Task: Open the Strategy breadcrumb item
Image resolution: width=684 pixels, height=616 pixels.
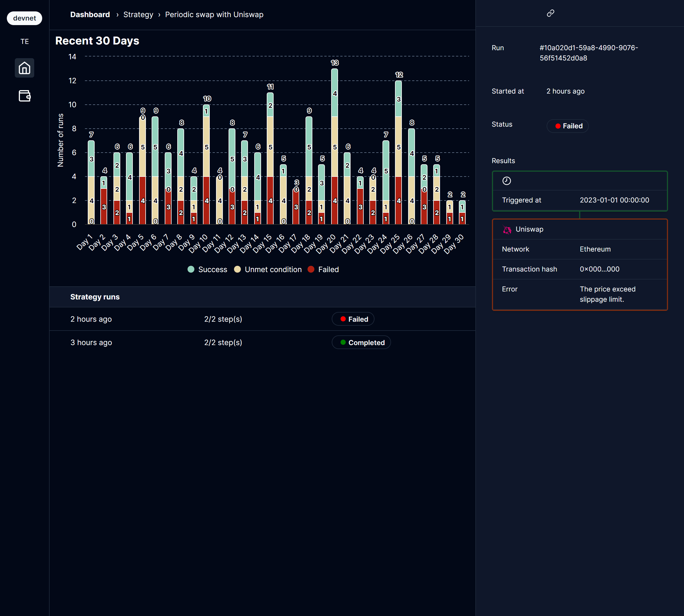Action: 138,15
